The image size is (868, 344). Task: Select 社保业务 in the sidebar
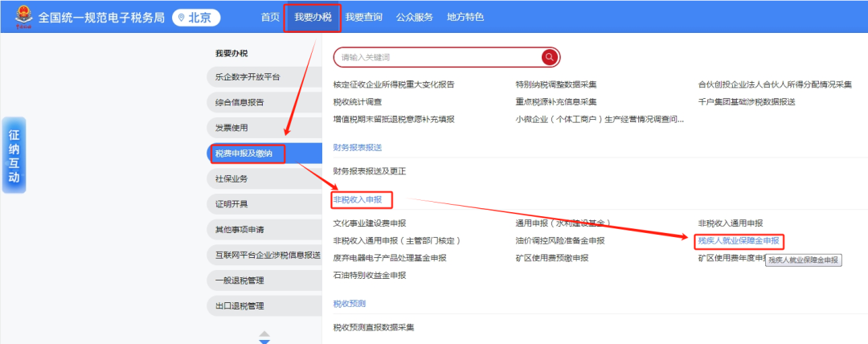tap(231, 178)
